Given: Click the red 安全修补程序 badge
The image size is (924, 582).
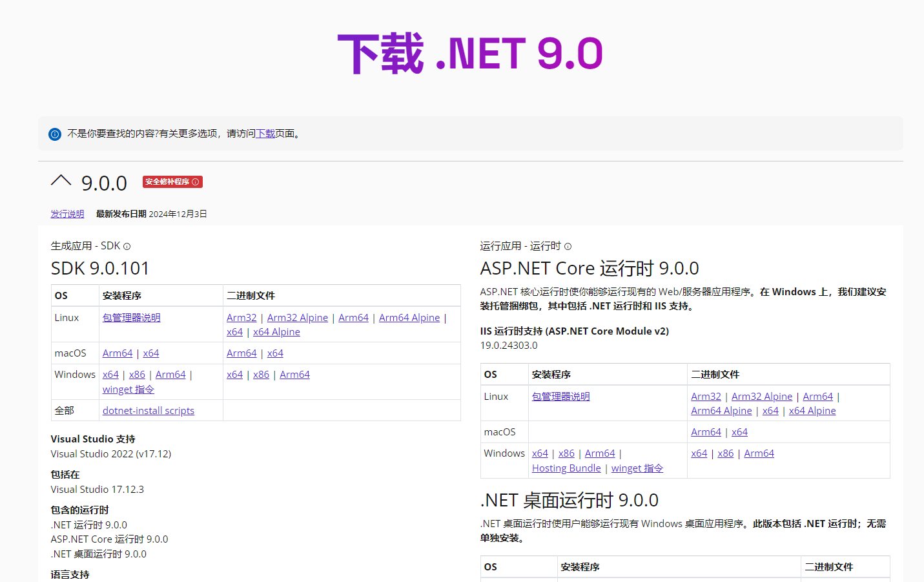Looking at the screenshot, I should point(172,182).
